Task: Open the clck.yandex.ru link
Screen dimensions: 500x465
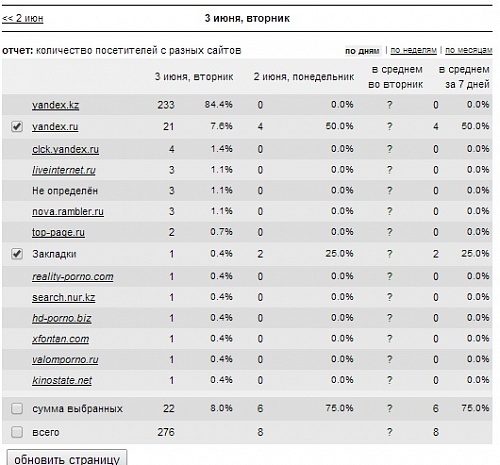Action: click(65, 149)
